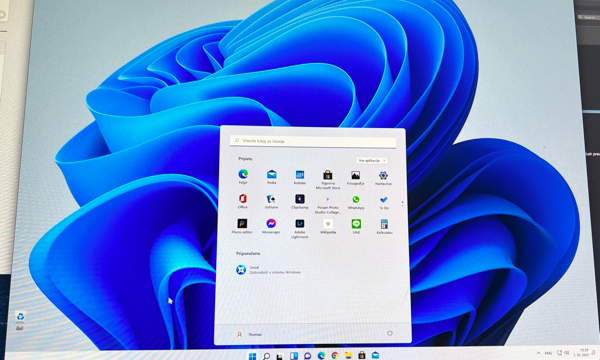Start the Solitaire game
Viewport: 600px width, 360px height.
[x=271, y=201]
